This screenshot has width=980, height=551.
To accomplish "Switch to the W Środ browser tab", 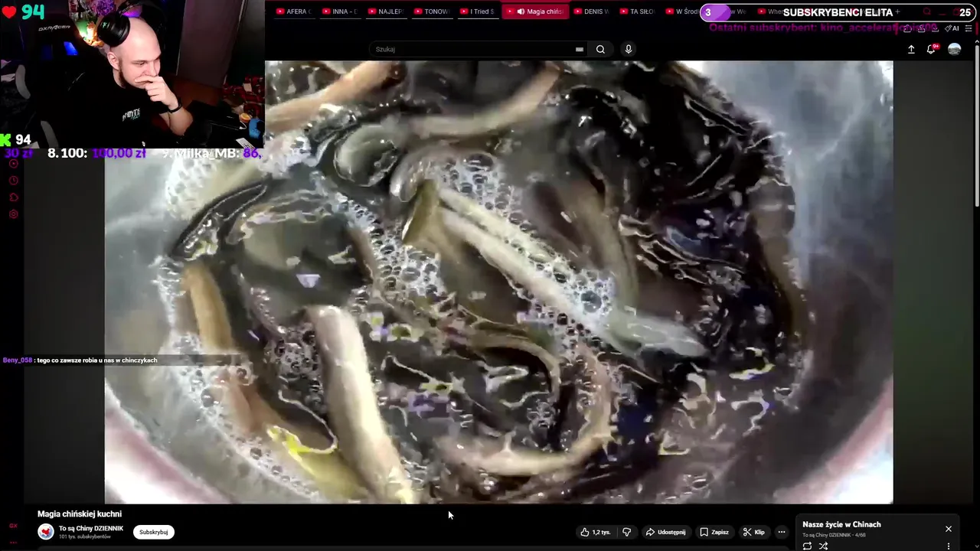I will 681,11.
